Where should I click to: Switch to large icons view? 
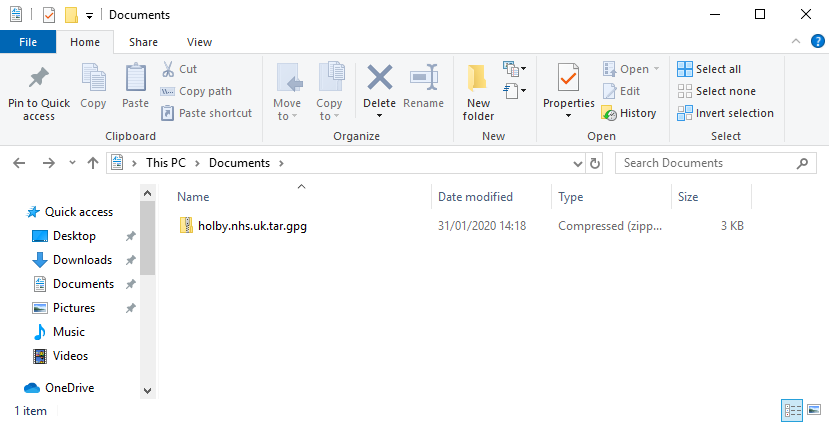813,410
